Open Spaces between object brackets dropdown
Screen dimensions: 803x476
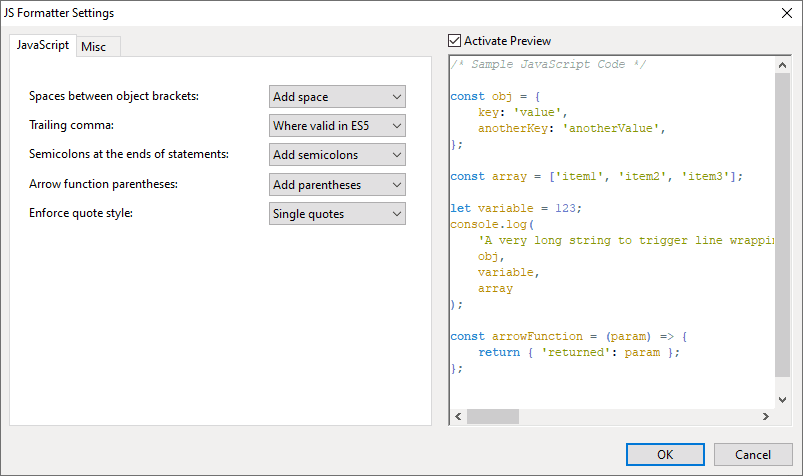click(x=337, y=97)
